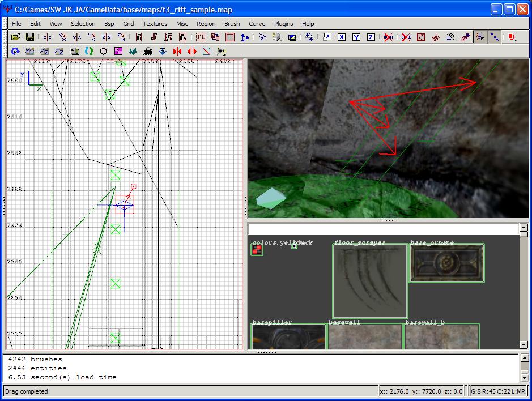Image resolution: width=532 pixels, height=401 pixels.
Task: Rotate selection around the Y axis
Action: [x=92, y=37]
